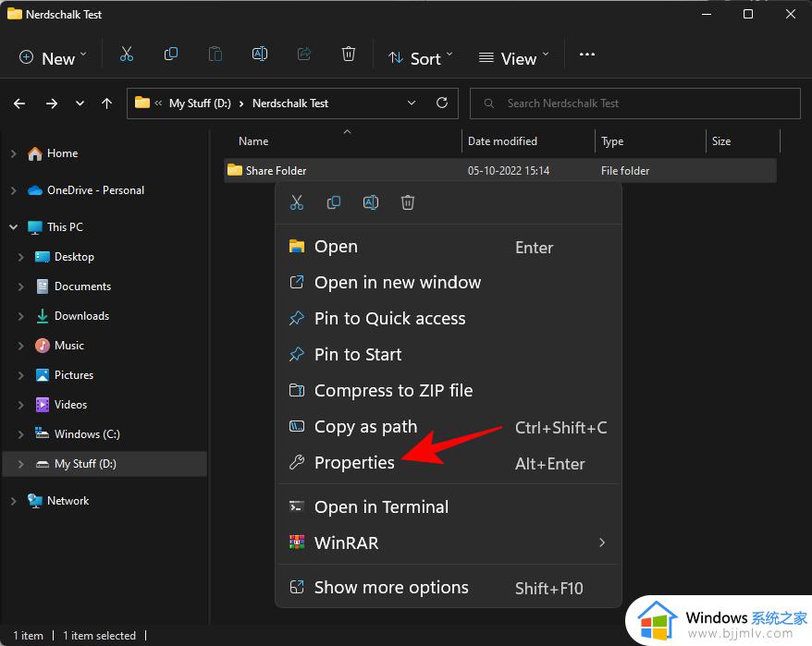Image resolution: width=812 pixels, height=646 pixels.
Task: Click the Cut icon in the context menu
Action: tap(297, 202)
